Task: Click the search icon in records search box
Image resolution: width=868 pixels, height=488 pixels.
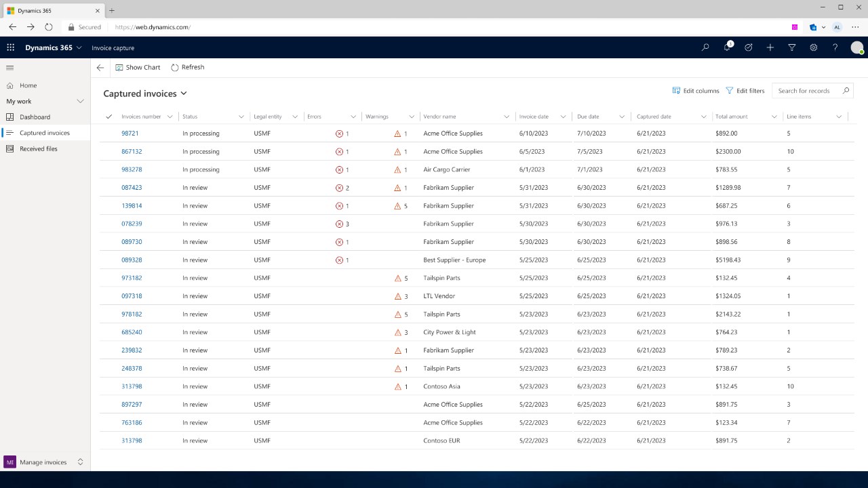Action: coord(846,90)
